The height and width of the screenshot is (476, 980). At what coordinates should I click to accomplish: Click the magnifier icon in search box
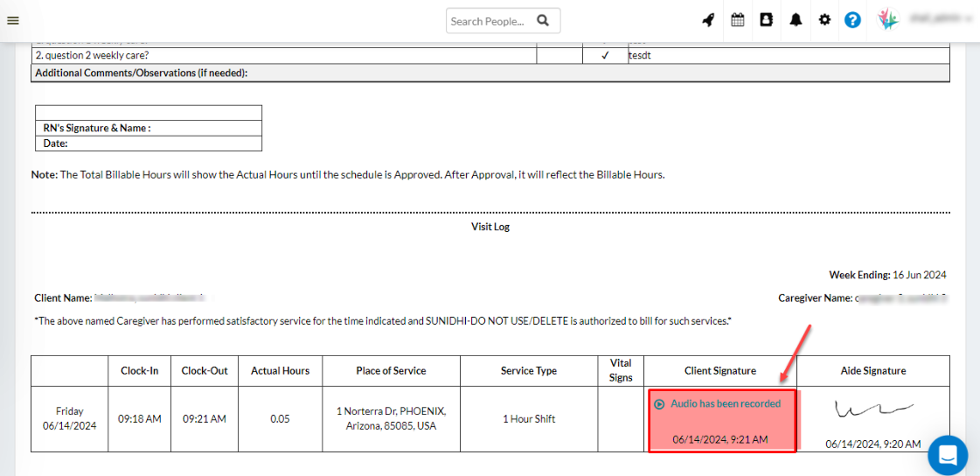tap(543, 20)
